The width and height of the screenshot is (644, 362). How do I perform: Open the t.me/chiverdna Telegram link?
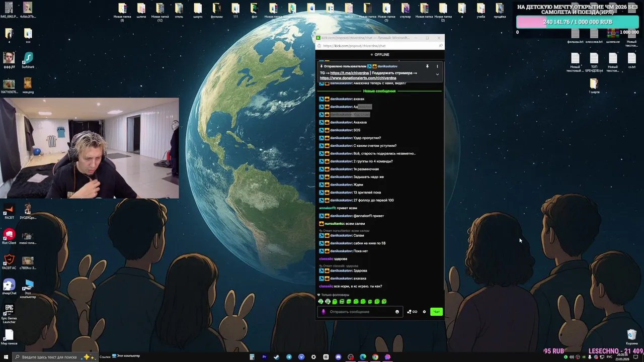coord(349,73)
